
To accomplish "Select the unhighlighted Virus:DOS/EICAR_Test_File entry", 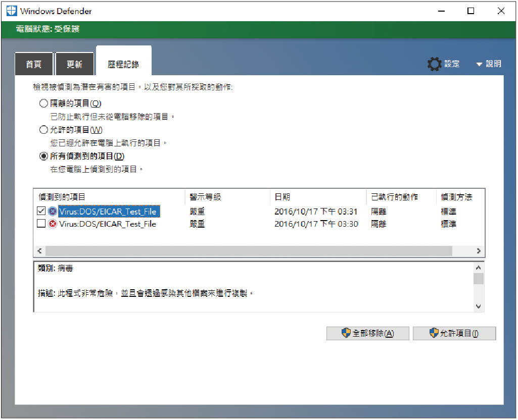I will (108, 224).
